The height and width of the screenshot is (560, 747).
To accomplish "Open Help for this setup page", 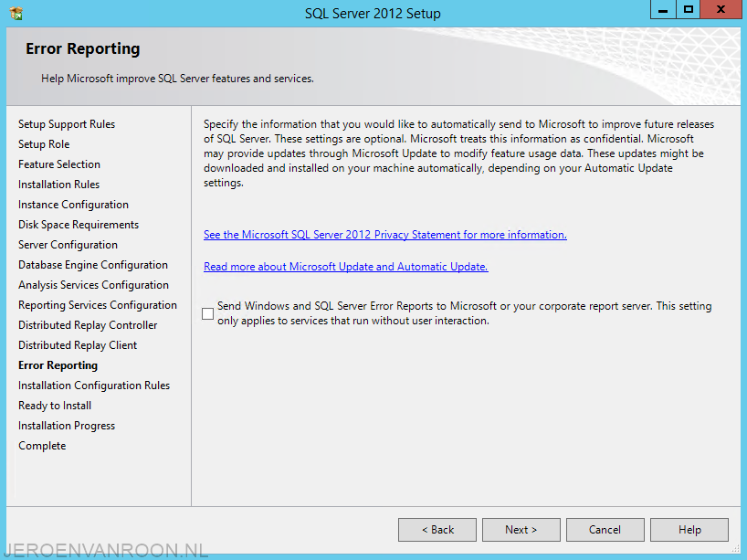I will [689, 530].
